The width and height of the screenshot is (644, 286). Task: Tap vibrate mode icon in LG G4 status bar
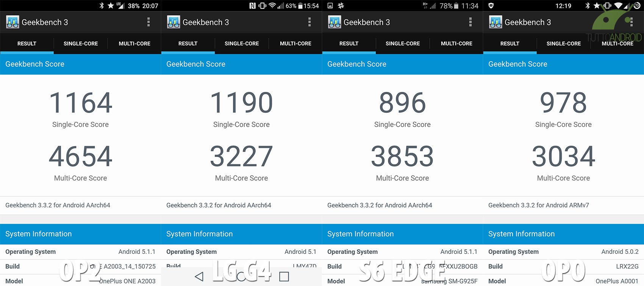point(262,6)
